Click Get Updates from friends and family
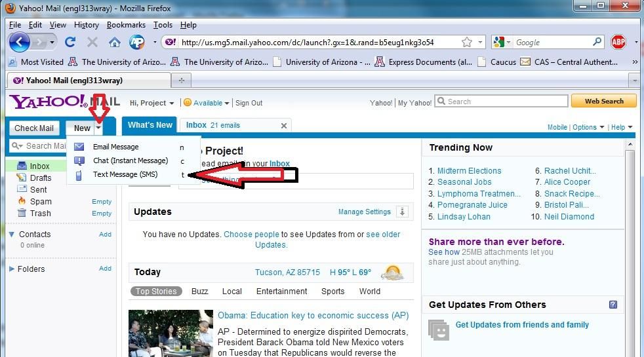Screen dimensions: 644x357 522,325
